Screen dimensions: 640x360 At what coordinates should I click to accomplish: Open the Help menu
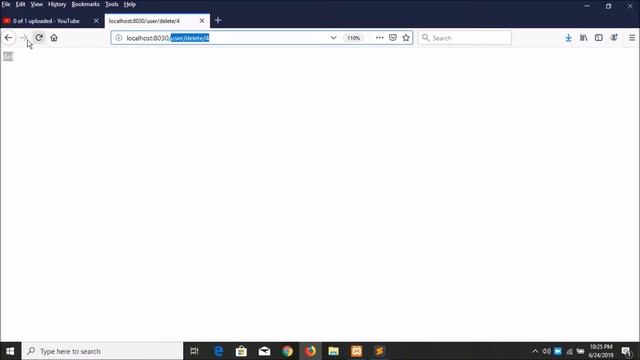click(130, 4)
